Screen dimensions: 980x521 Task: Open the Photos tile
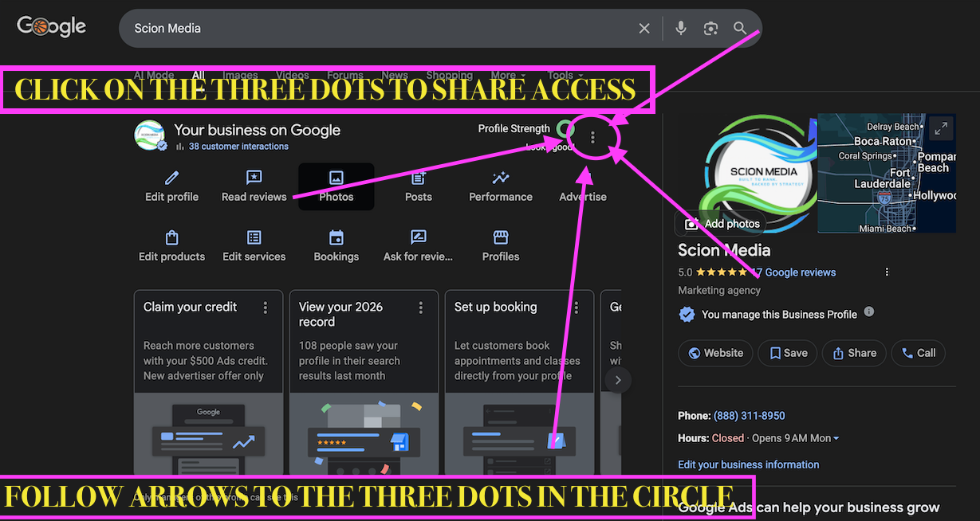[337, 186]
